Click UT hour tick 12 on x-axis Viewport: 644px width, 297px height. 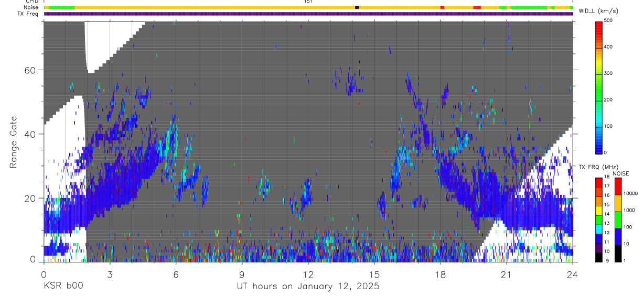308,274
